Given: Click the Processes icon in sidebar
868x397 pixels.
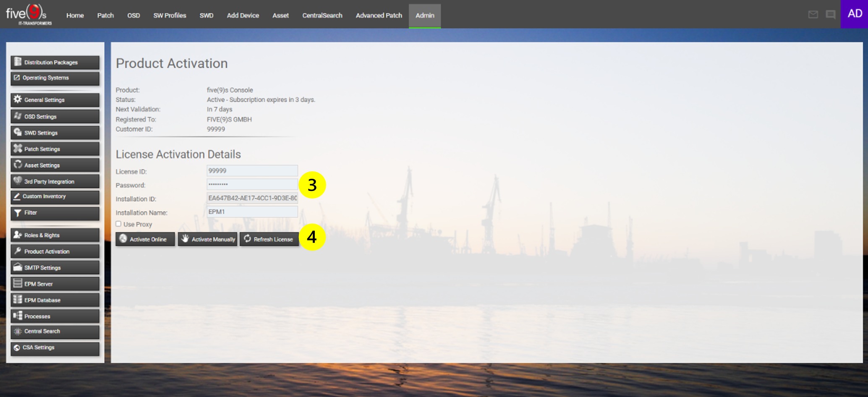Looking at the screenshot, I should pos(18,316).
